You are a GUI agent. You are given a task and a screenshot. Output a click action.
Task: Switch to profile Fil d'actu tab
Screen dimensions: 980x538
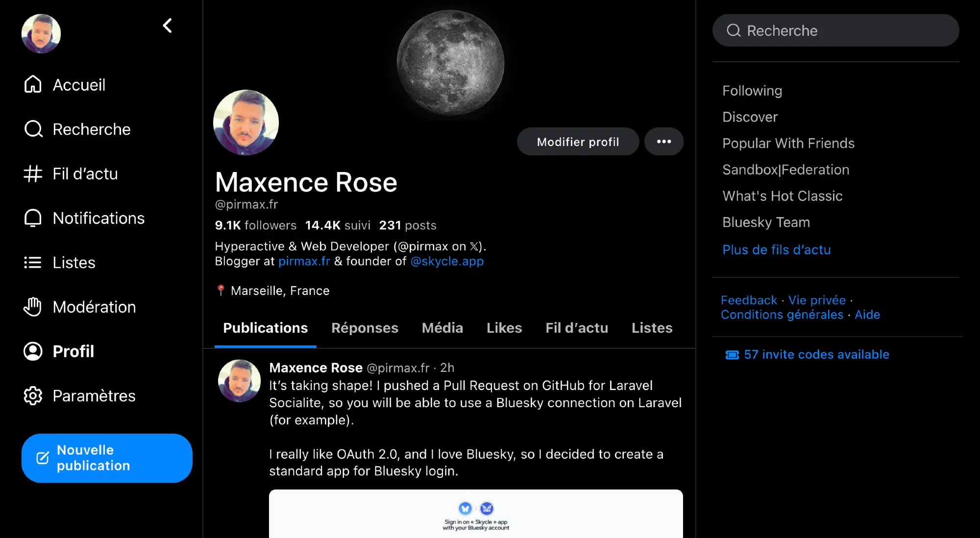[x=577, y=328]
